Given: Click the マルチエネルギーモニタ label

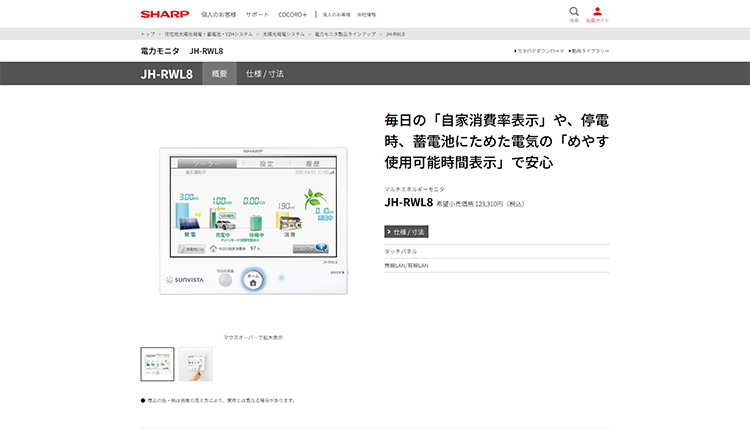Looking at the screenshot, I should click(414, 189).
